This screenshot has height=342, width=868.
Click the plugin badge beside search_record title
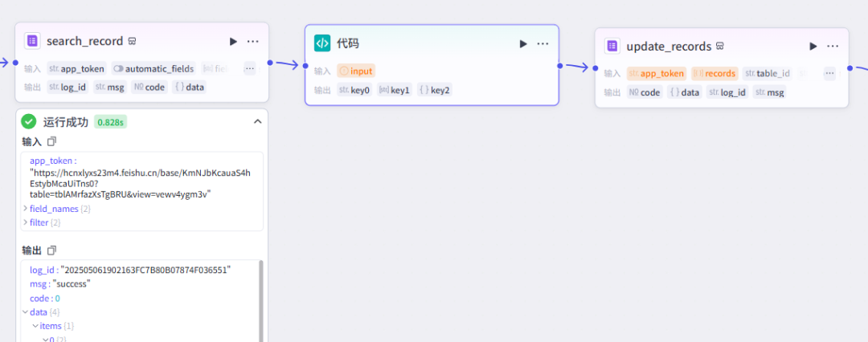[132, 41]
